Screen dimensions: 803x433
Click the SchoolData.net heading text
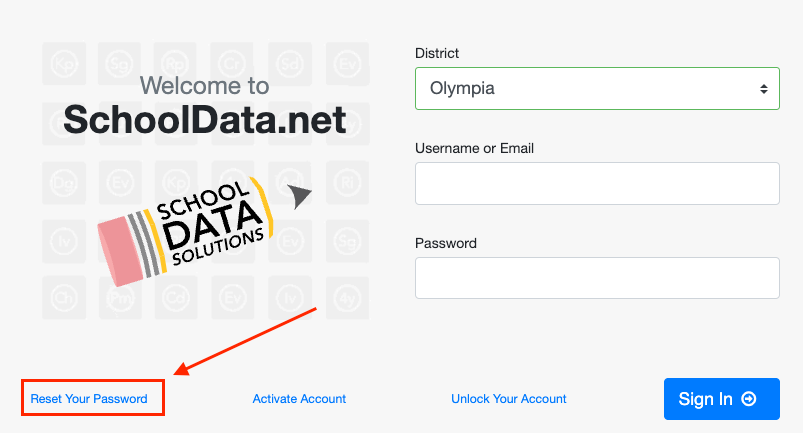(x=205, y=120)
